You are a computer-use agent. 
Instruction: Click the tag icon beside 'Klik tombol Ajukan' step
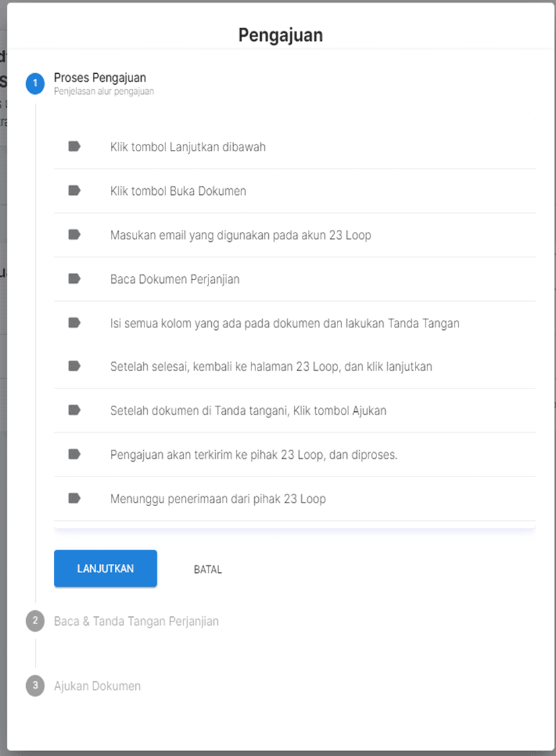[x=74, y=411]
